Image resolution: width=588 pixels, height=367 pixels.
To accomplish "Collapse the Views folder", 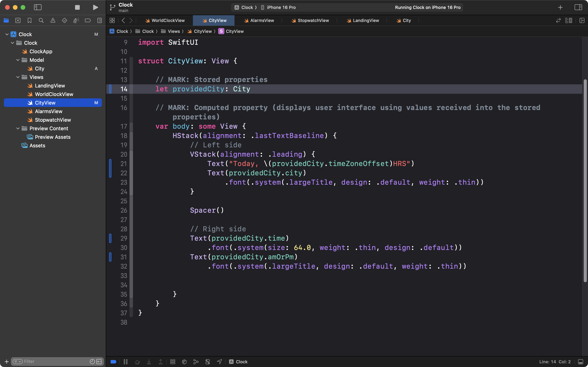I will click(x=18, y=77).
